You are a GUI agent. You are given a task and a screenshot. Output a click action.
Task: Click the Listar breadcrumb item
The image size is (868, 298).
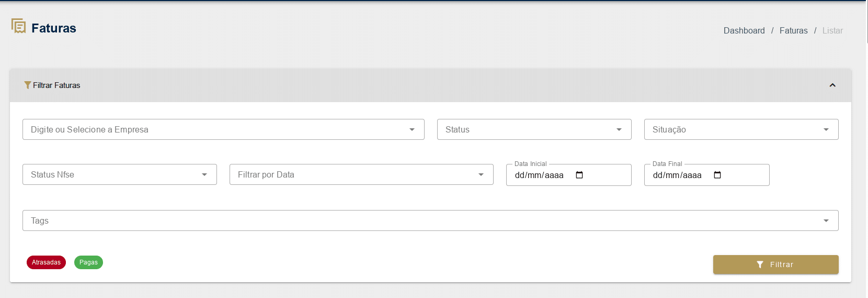[x=832, y=31]
